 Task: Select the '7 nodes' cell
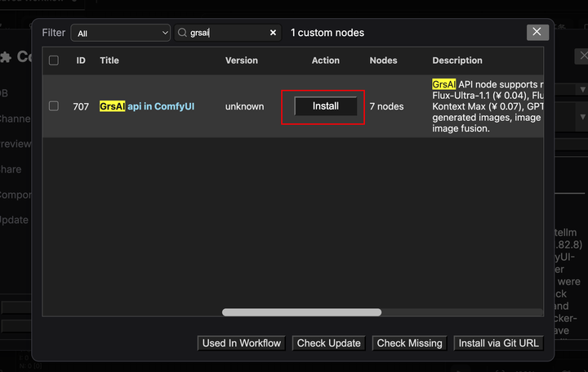[386, 106]
